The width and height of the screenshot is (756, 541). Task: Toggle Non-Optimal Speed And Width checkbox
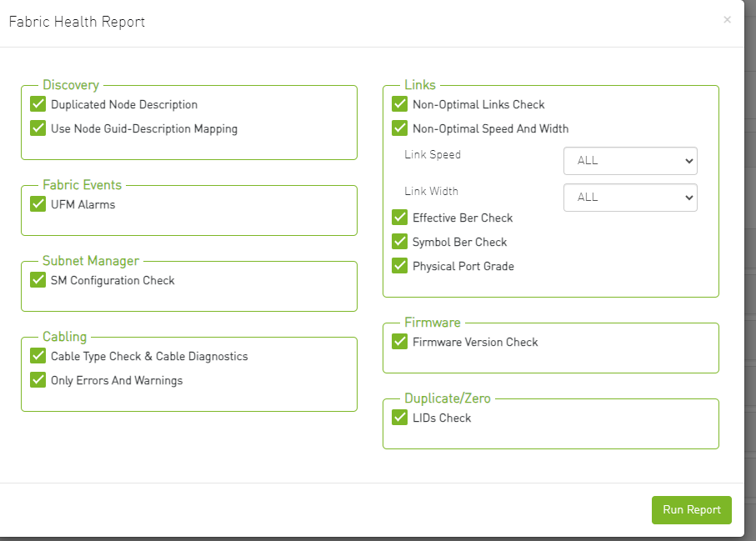[399, 128]
